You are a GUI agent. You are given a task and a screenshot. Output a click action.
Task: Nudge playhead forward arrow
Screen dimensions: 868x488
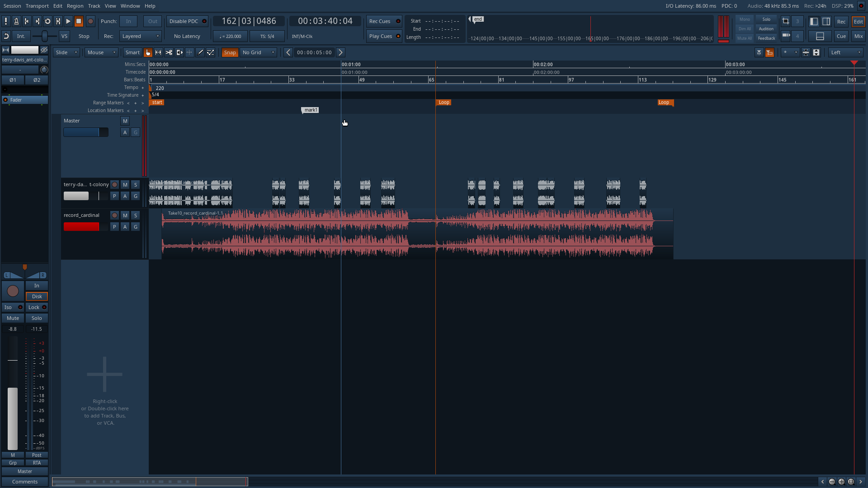tap(341, 52)
